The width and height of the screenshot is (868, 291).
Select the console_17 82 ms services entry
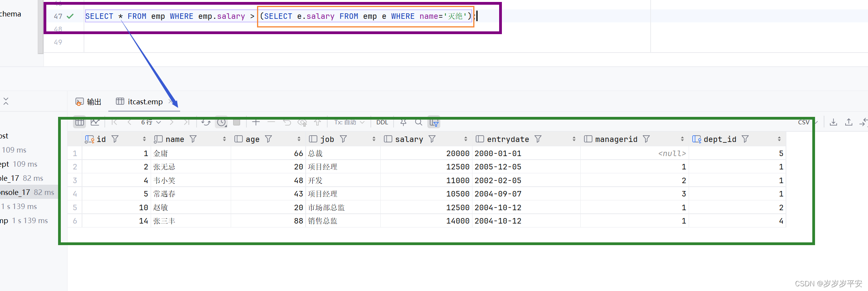29,192
